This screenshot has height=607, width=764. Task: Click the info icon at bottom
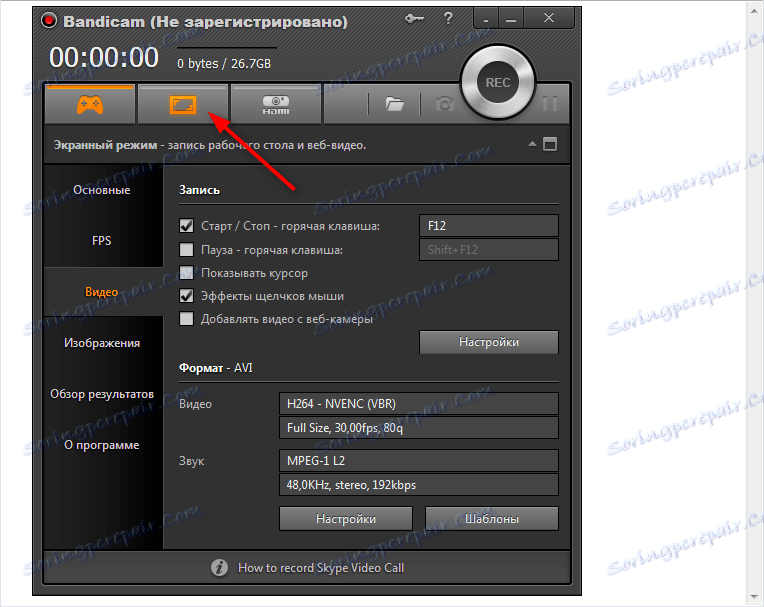tap(219, 568)
